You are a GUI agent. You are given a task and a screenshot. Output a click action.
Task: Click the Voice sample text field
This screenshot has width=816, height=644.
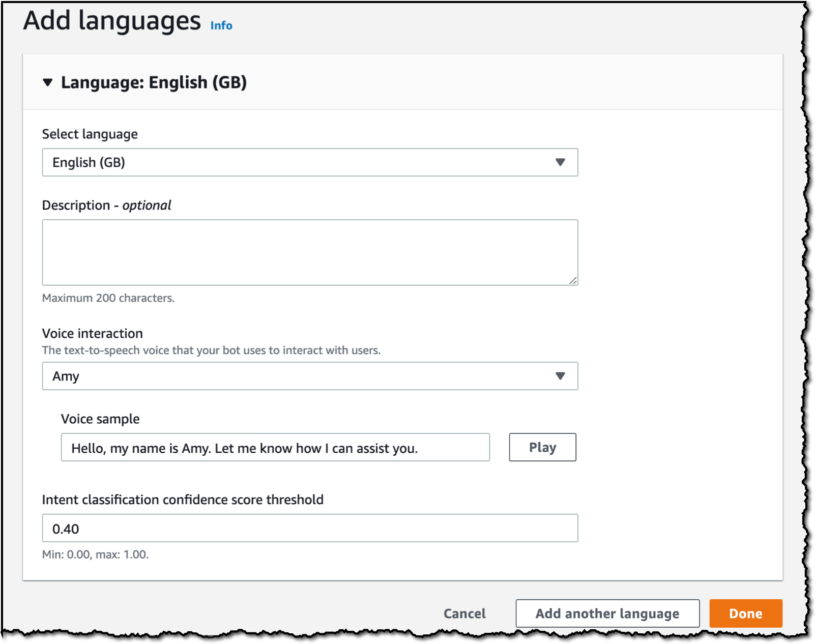[275, 447]
